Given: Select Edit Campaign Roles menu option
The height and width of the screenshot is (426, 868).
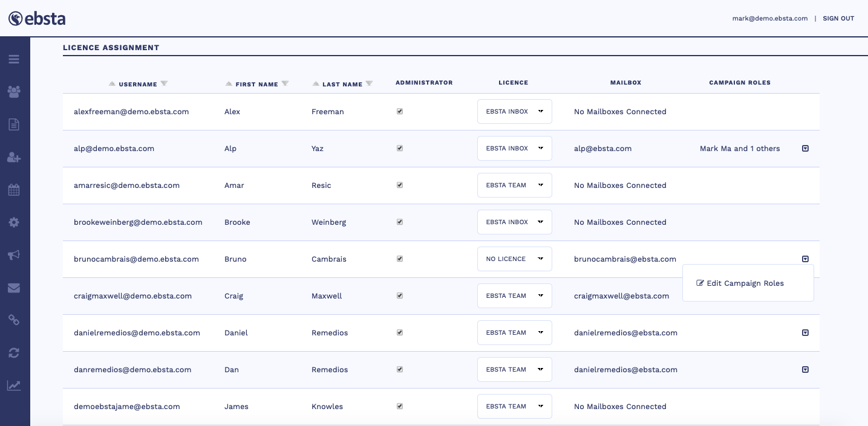Looking at the screenshot, I should [x=745, y=283].
